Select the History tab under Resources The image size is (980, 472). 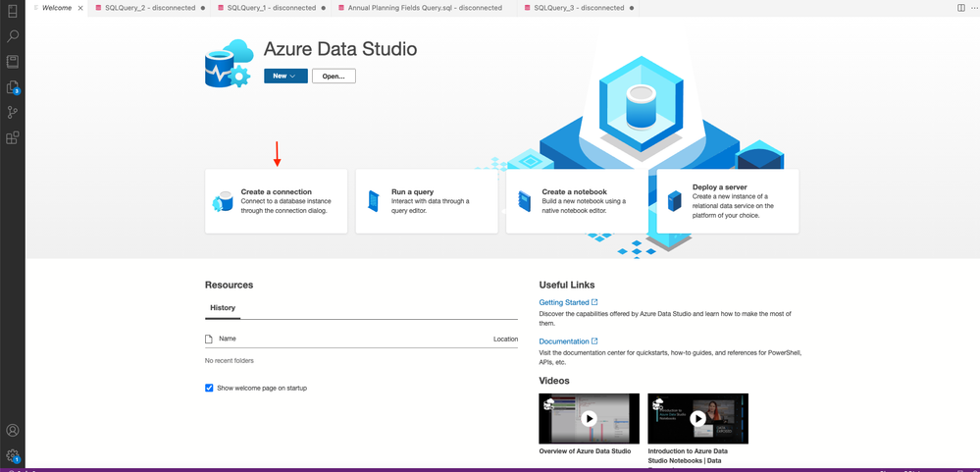223,308
